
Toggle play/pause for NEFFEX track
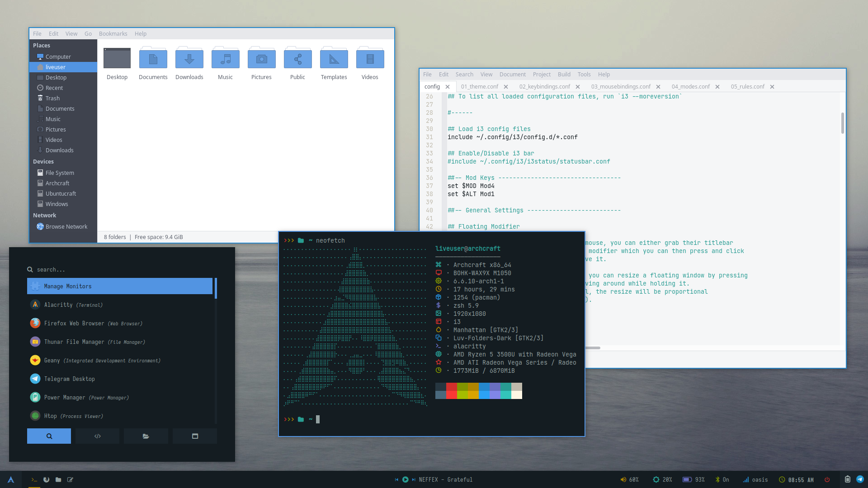tap(405, 480)
